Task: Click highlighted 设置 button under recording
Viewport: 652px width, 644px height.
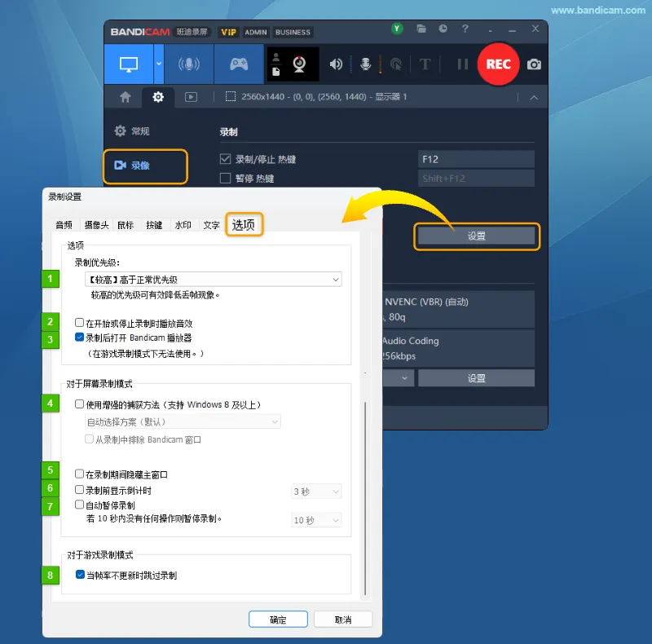Action: [x=477, y=236]
